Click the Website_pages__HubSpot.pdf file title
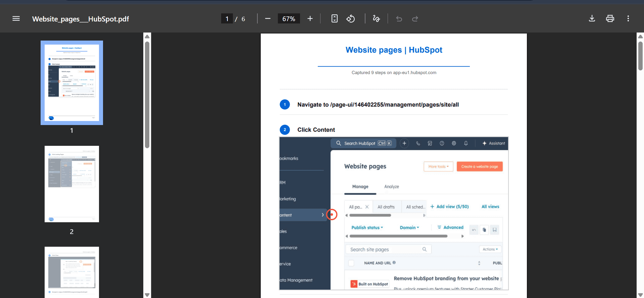Viewport: 644px width, 298px height. pos(81,19)
